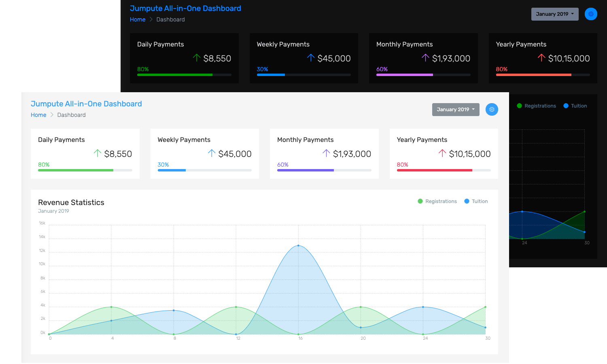Click Weekly Payments card title, light dashboard
607x364 pixels.
pyautogui.click(x=184, y=140)
